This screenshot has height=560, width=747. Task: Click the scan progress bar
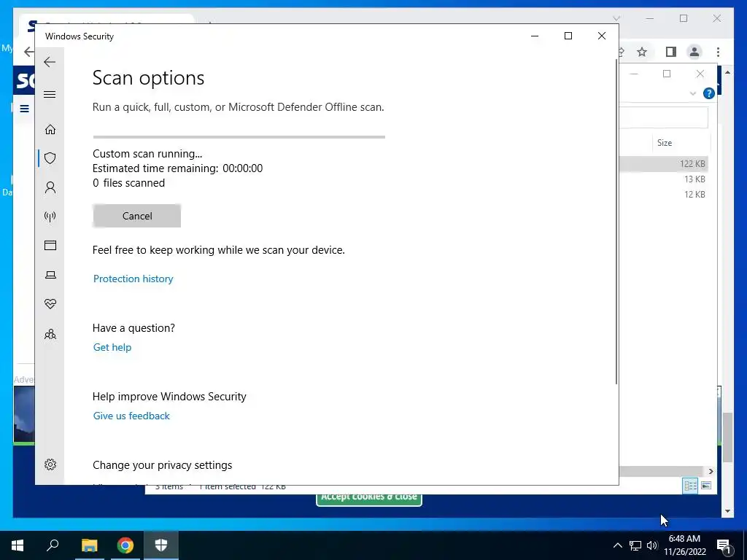(239, 137)
